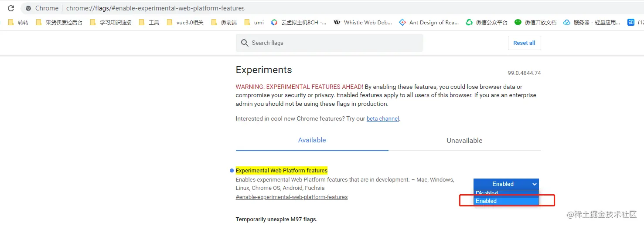This screenshot has height=226, width=644.
Task: Open the Experimental Web Platform features dropdown
Action: [x=506, y=184]
